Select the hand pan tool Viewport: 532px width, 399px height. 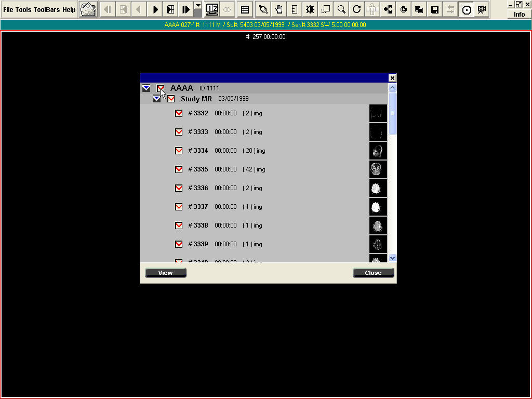click(x=279, y=9)
